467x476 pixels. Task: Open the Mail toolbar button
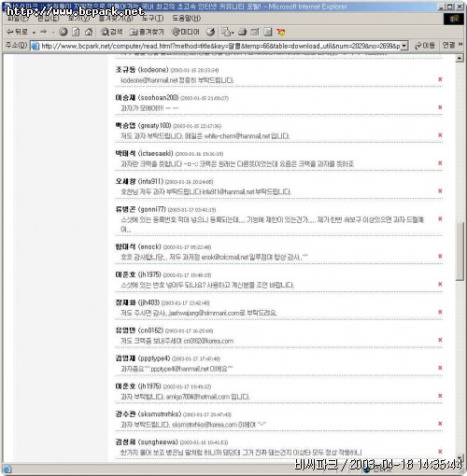pos(228,32)
